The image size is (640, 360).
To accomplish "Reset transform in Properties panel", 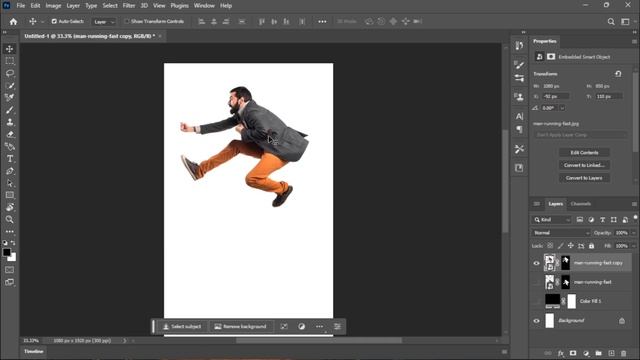I will 618,74.
